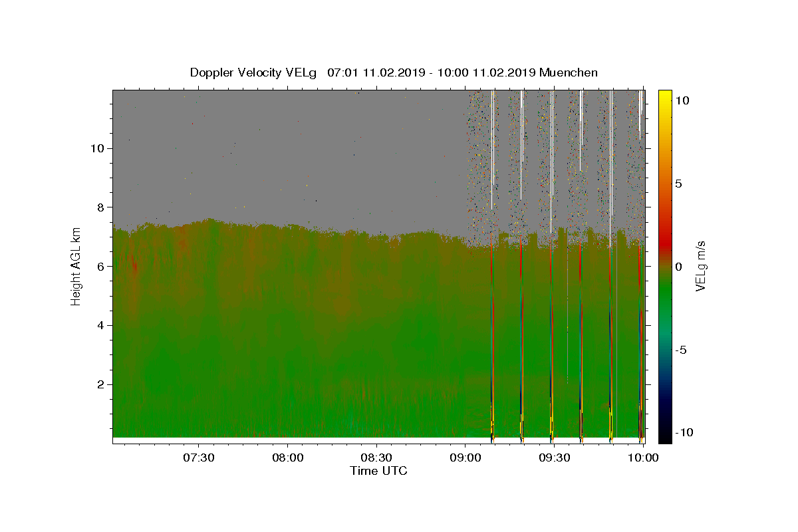Click the height tick label 8
The width and height of the screenshot is (798, 532).
coord(102,207)
